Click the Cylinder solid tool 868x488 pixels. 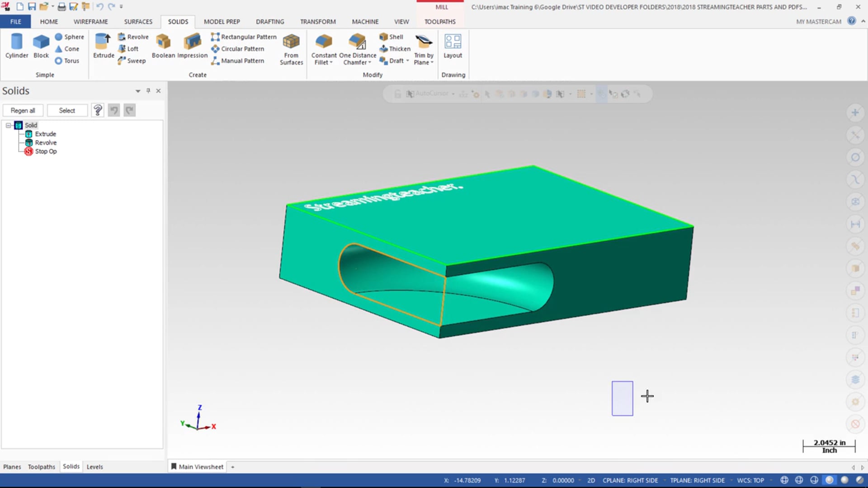pyautogui.click(x=17, y=46)
